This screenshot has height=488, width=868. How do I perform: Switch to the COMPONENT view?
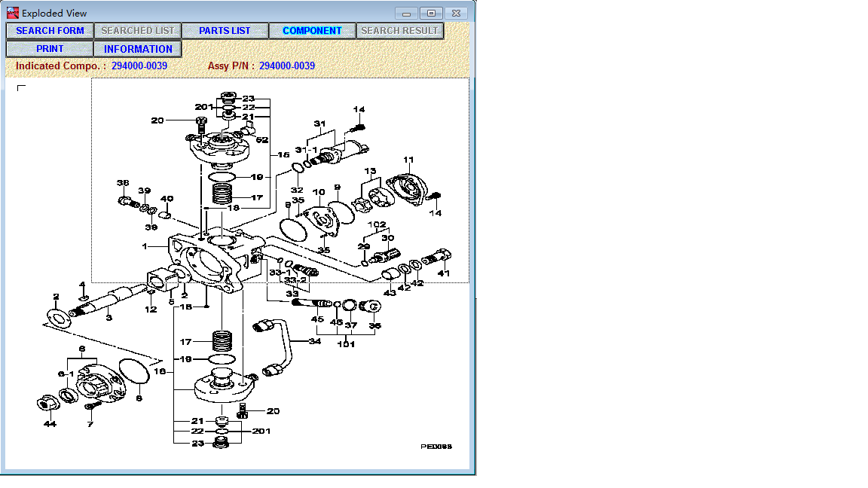[x=312, y=31]
